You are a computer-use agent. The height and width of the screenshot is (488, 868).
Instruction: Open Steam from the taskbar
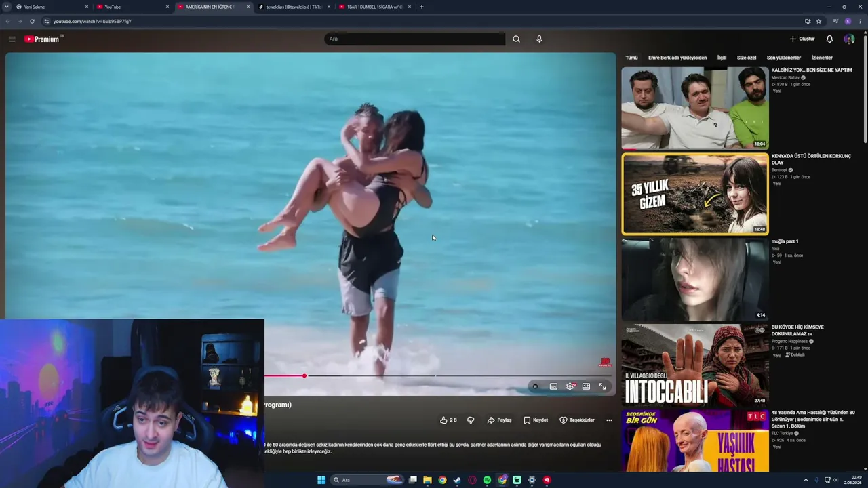(x=457, y=480)
